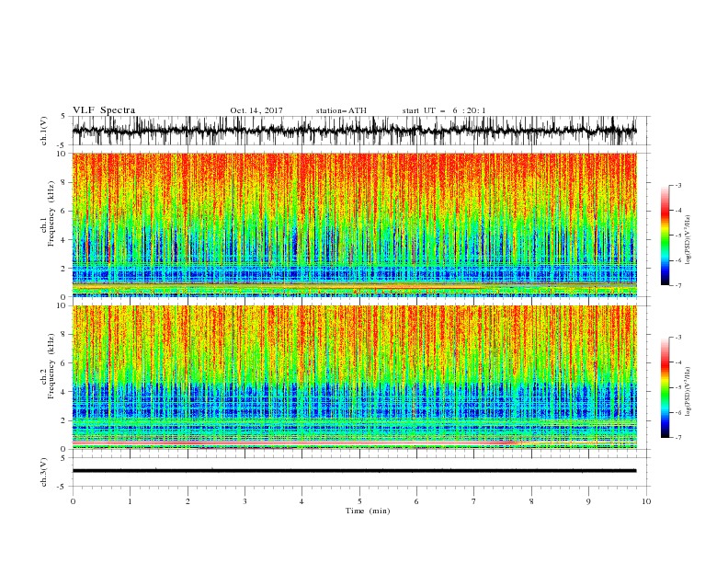Click the '-7' tick on ch.2 color bar

pyautogui.click(x=677, y=438)
